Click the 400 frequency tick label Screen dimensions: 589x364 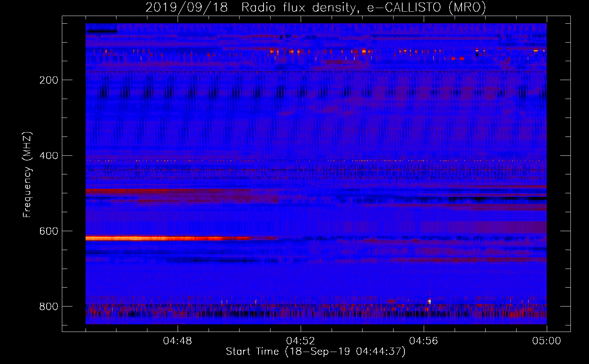click(x=49, y=155)
